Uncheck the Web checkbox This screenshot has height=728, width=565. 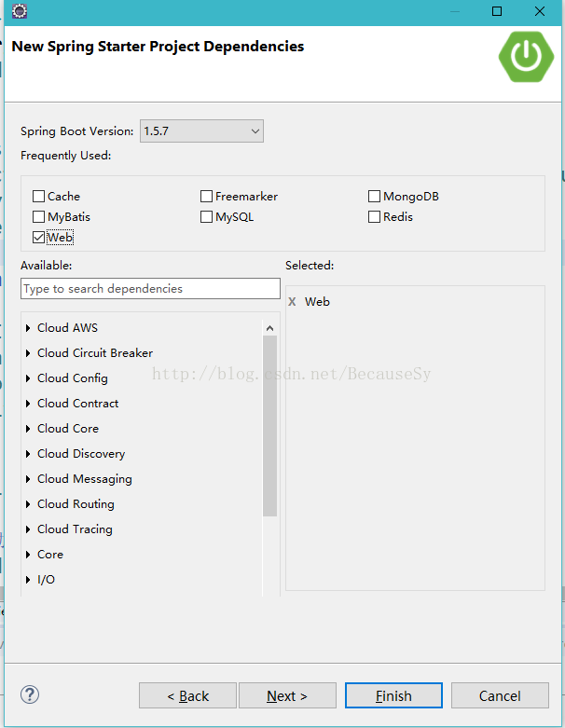click(38, 238)
